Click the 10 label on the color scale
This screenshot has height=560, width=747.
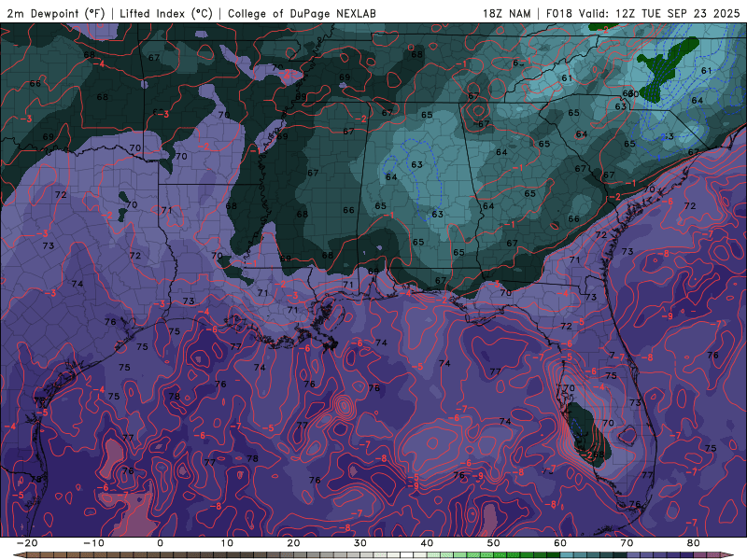point(227,543)
